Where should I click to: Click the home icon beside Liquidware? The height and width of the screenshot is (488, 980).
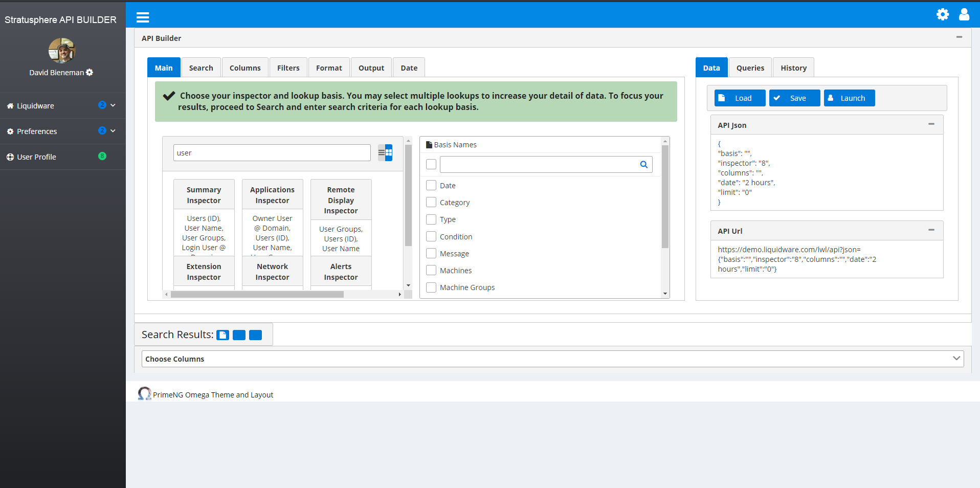(10, 106)
